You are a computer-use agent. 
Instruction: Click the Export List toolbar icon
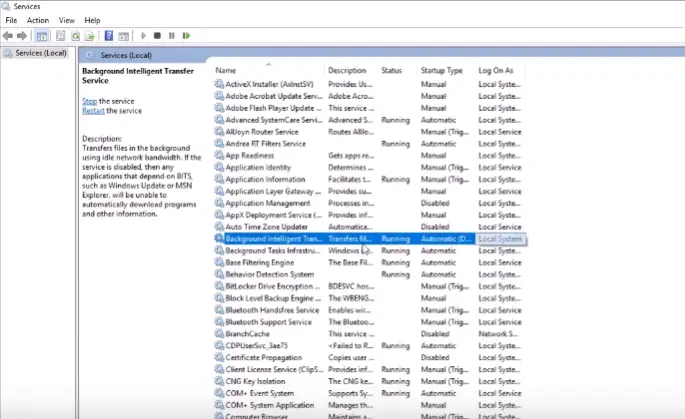pos(90,36)
